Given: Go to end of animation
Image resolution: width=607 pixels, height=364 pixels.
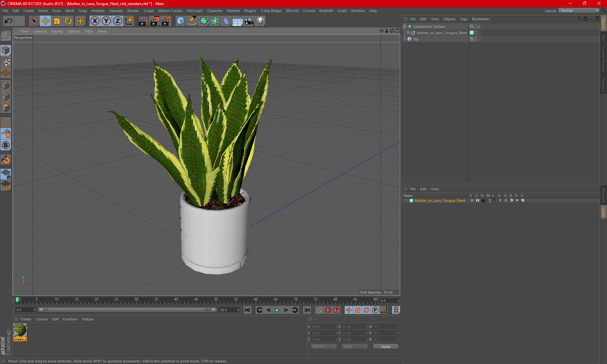Looking at the screenshot, I should (x=307, y=310).
